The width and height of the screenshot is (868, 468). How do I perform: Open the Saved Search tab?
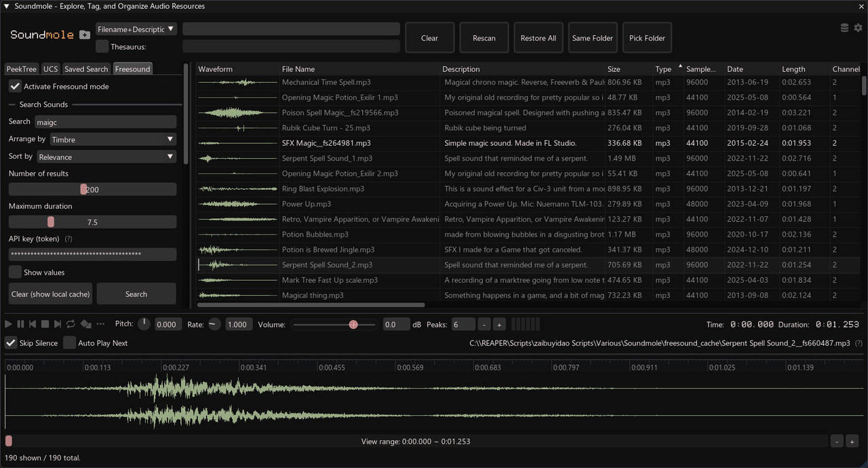point(86,69)
